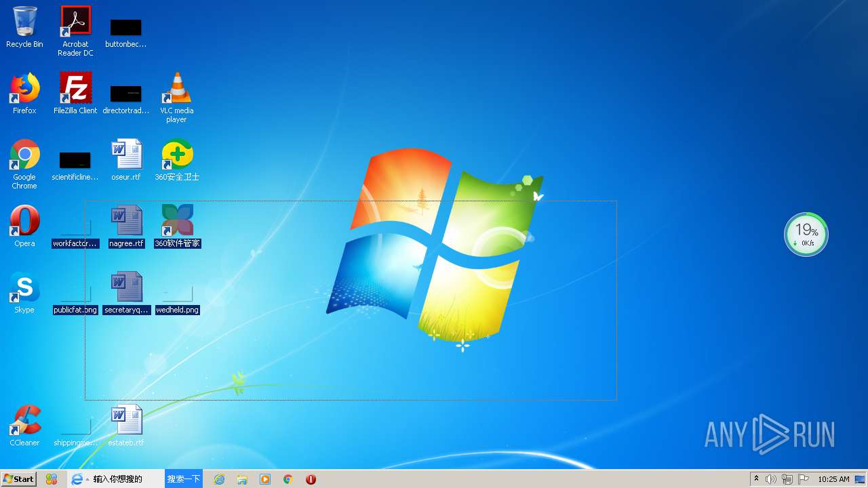
Task: Open the Action Center flag icon
Action: click(804, 479)
